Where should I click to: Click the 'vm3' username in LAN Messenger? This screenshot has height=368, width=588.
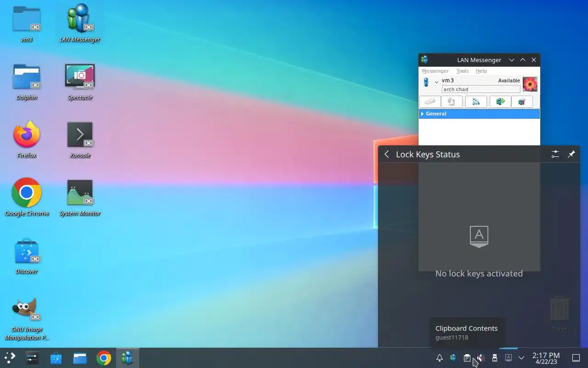coord(448,80)
